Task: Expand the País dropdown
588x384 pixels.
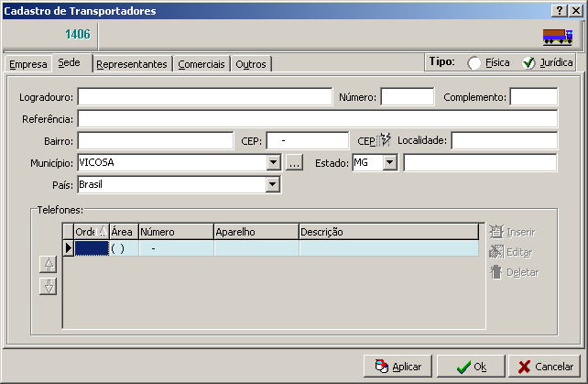Action: [x=272, y=185]
